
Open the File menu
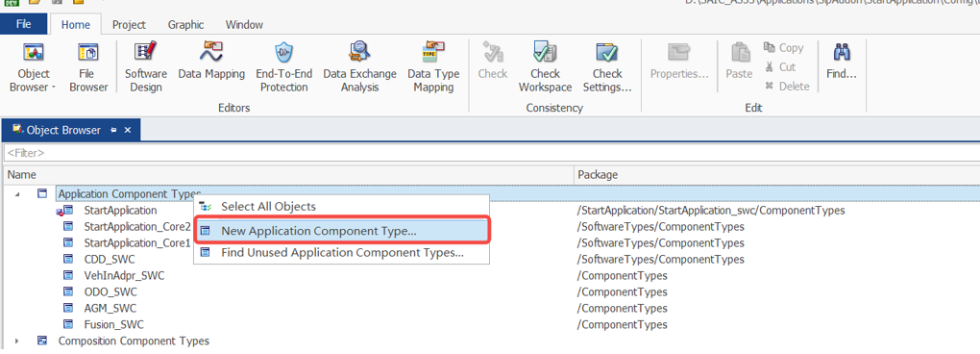pos(24,24)
